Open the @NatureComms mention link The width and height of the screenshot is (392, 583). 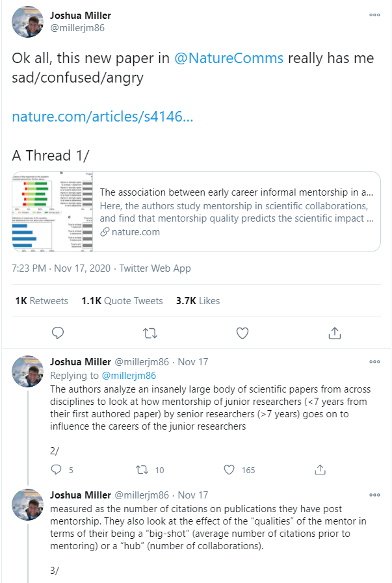[x=229, y=58]
